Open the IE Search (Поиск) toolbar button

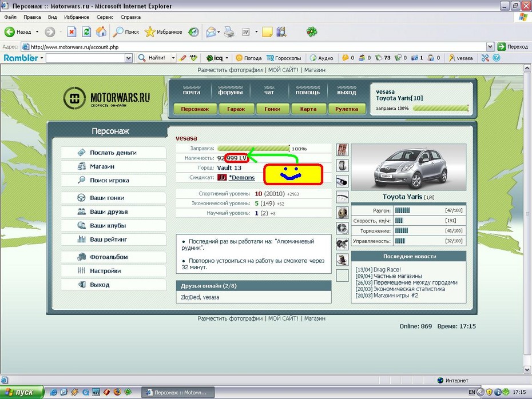pyautogui.click(x=126, y=32)
